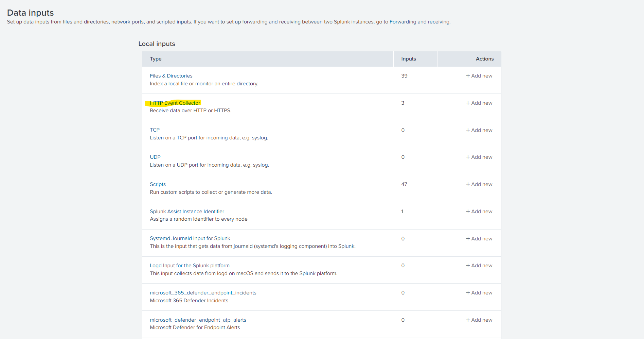Open the UDP input type
Viewport: 644px width, 339px height.
155,157
